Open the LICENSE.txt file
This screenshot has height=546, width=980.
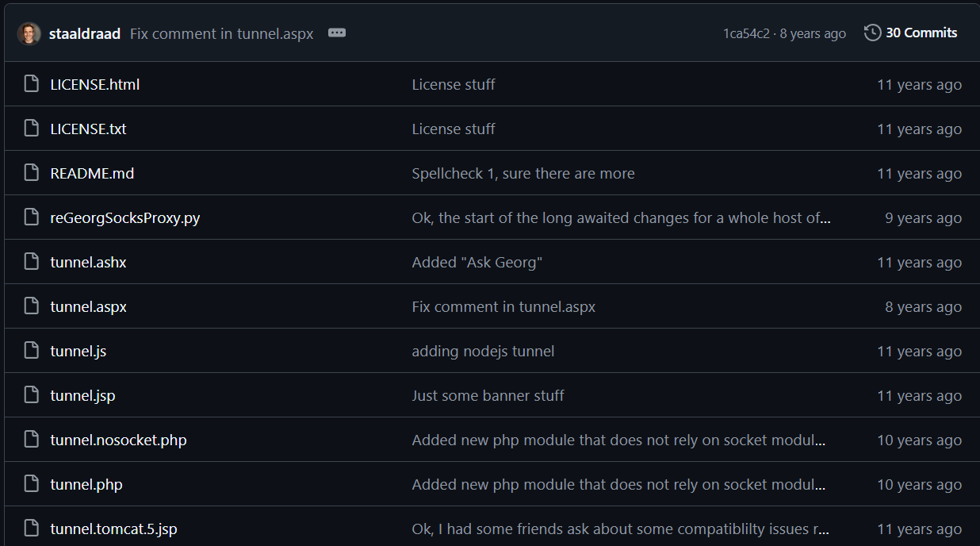88,129
